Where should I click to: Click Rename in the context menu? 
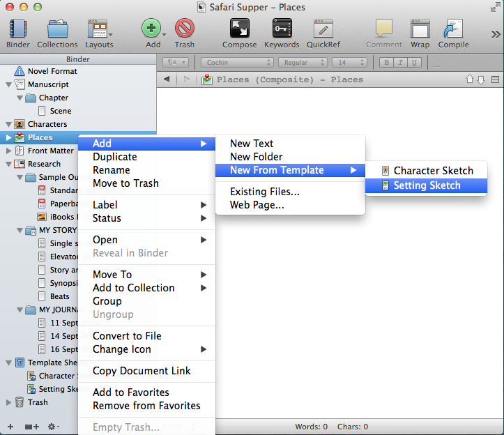pyautogui.click(x=146, y=170)
